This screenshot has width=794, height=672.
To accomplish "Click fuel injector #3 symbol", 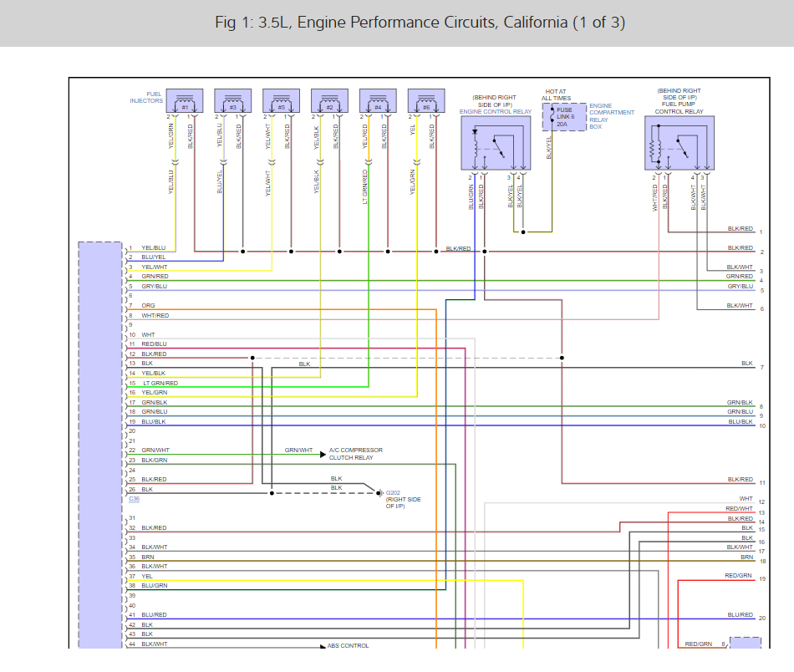I will tap(232, 102).
